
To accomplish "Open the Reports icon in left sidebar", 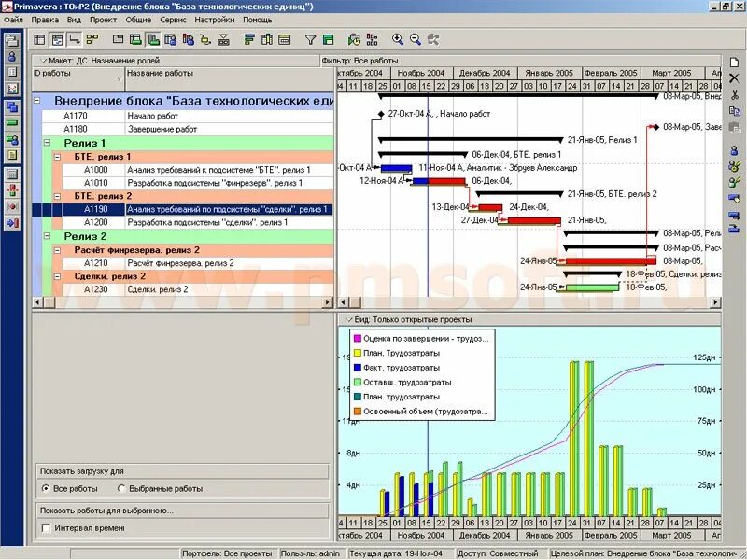I will (12, 73).
